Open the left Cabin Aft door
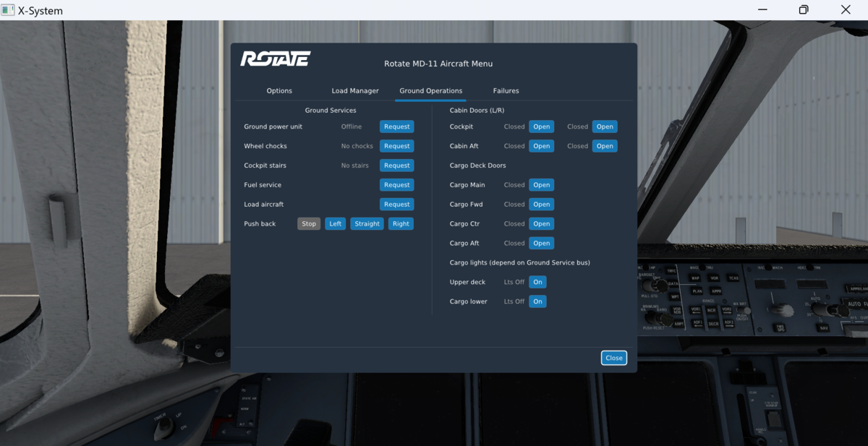The image size is (868, 446). [542, 146]
